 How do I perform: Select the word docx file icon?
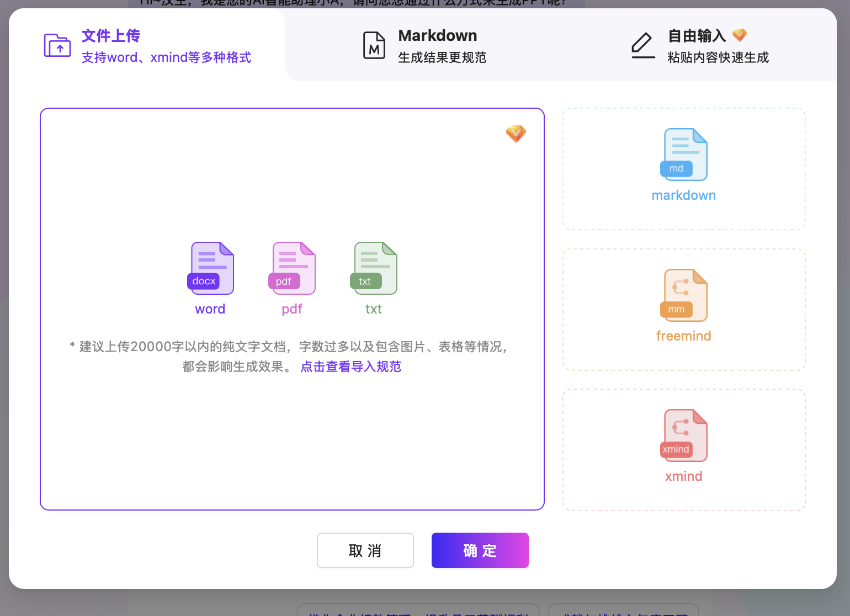coord(210,268)
